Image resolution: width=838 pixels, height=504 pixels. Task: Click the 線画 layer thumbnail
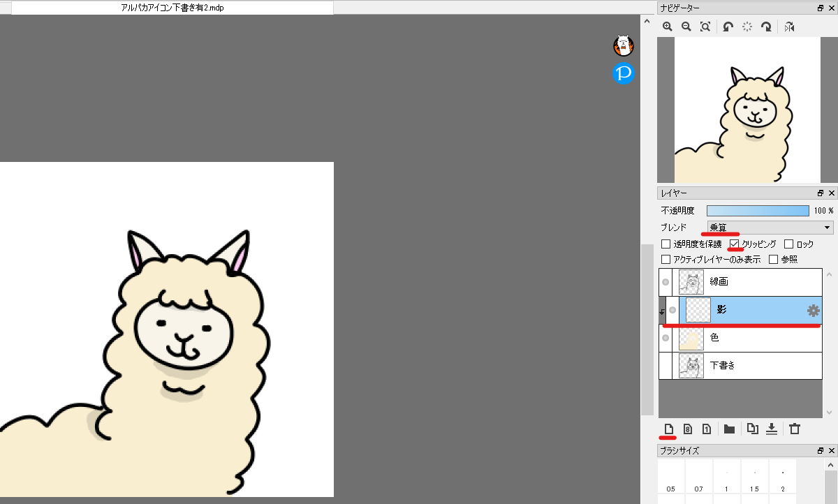point(691,282)
